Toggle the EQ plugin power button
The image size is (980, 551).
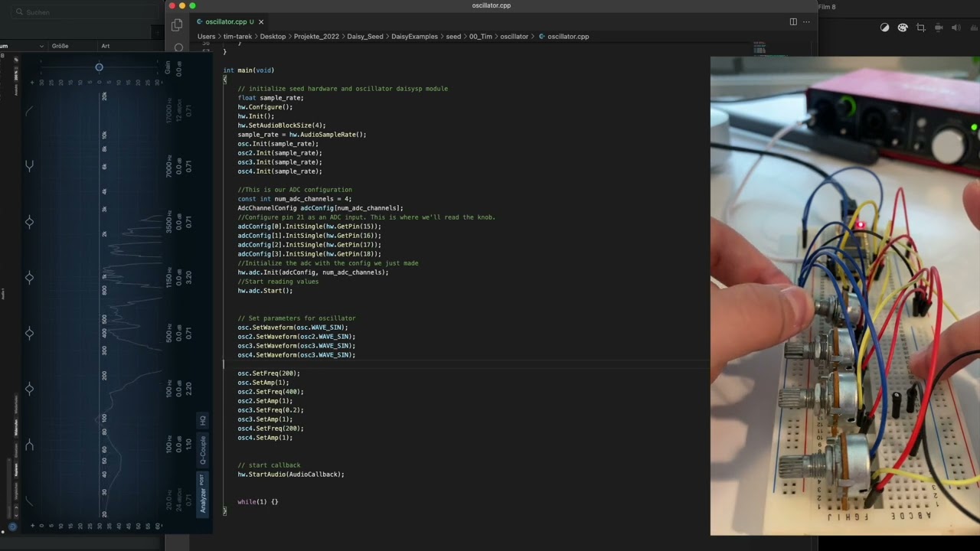pos(13,527)
